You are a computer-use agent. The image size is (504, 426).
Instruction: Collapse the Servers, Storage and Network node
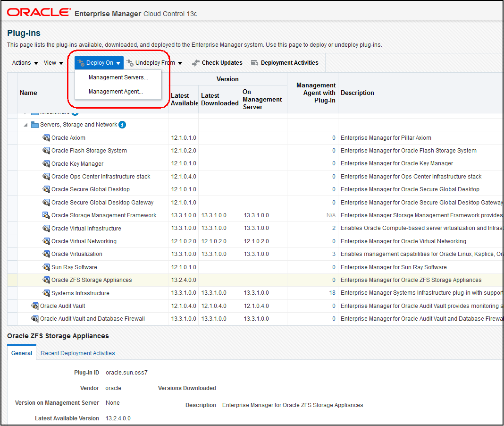[25, 125]
